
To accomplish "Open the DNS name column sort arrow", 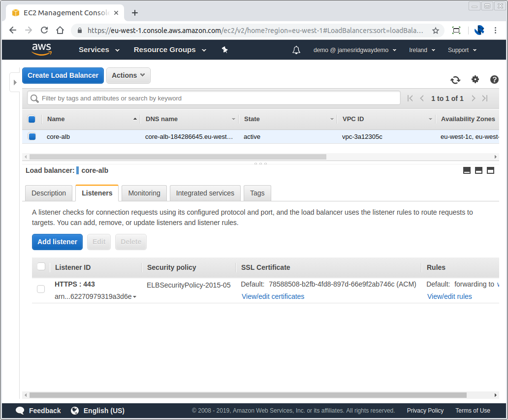I will pyautogui.click(x=233, y=119).
